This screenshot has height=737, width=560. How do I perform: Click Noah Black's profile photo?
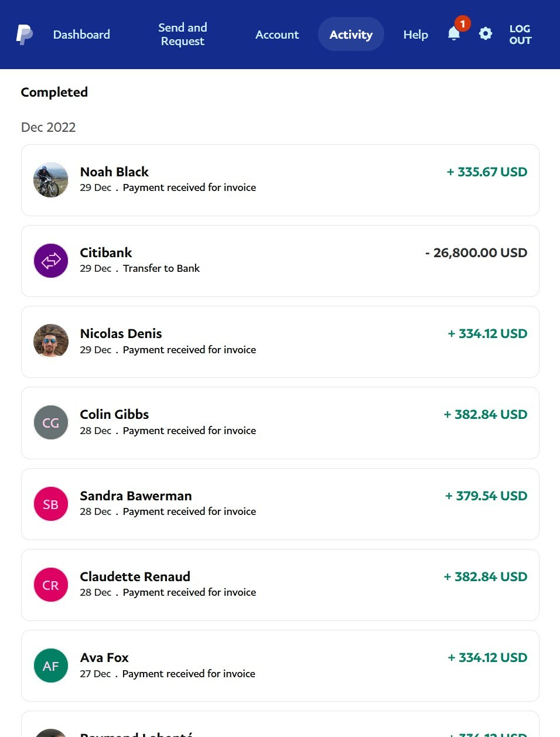point(51,180)
